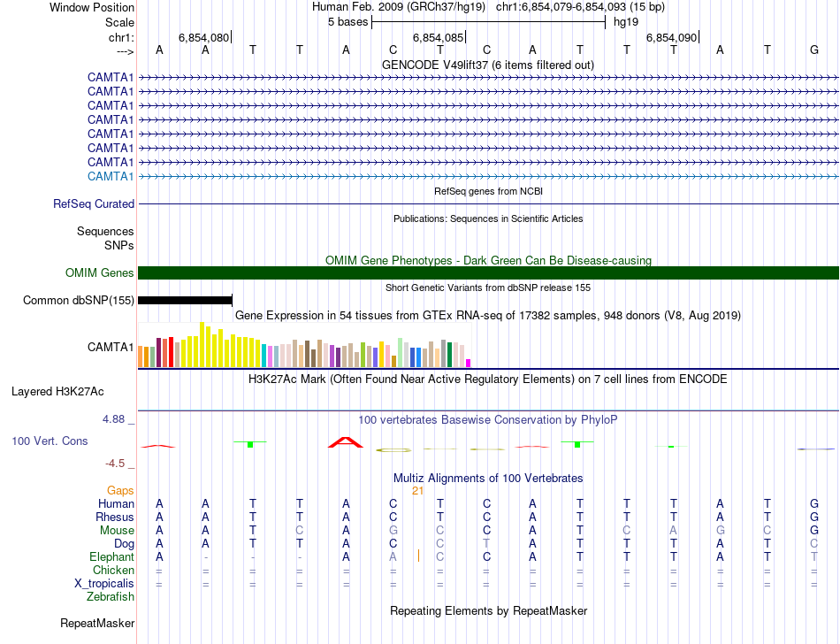Click the RepeatMasker track label
Screen dimensions: 840x644
click(97, 623)
